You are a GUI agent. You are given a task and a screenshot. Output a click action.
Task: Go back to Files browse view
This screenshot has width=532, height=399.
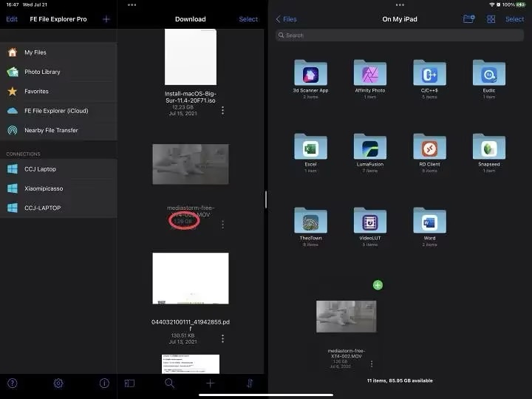click(x=286, y=19)
